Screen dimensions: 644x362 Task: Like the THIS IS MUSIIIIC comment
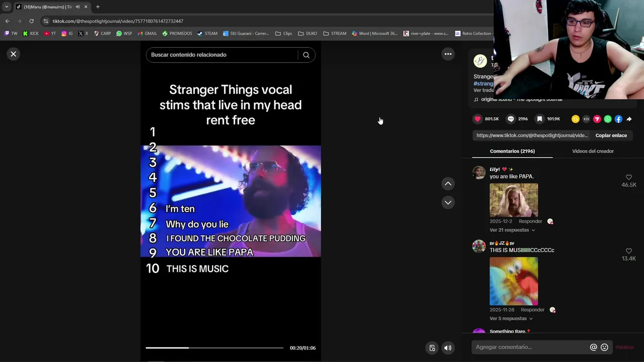click(628, 251)
